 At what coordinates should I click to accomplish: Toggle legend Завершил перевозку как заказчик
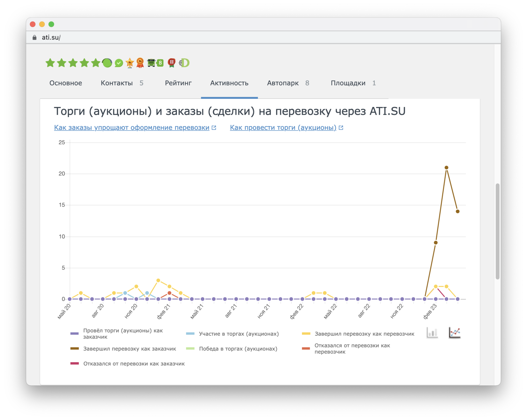[123, 349]
